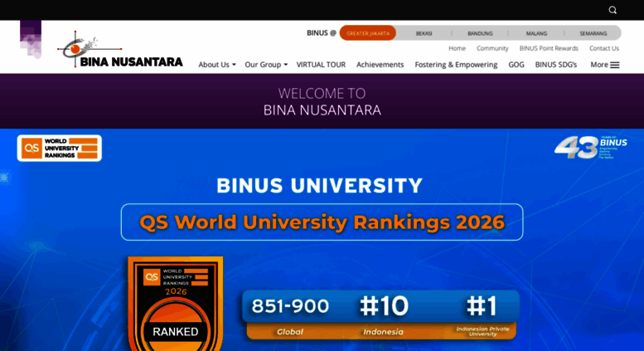Click the QS 2026 Ranked shield emblem
This screenshot has height=351, width=644.
176,304
